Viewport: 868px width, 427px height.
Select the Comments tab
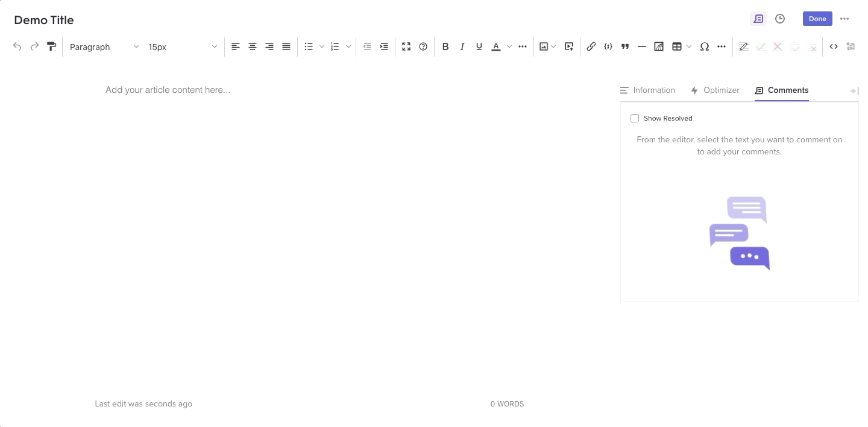(782, 90)
